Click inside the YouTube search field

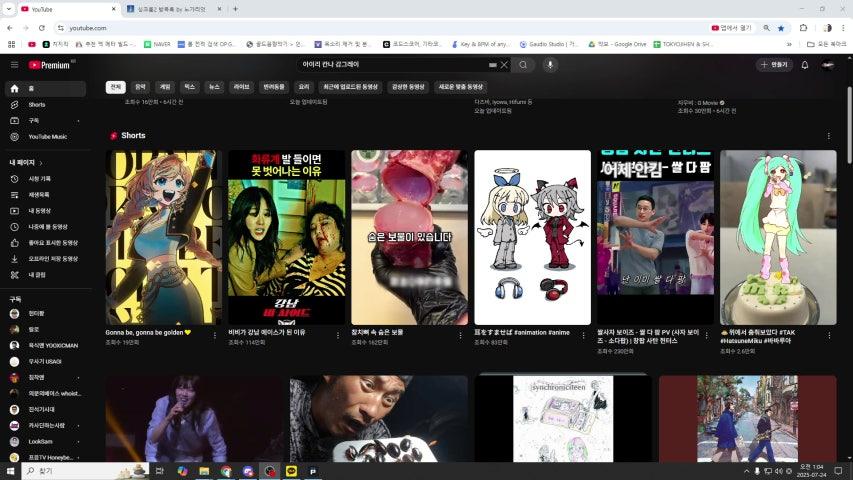click(x=392, y=65)
